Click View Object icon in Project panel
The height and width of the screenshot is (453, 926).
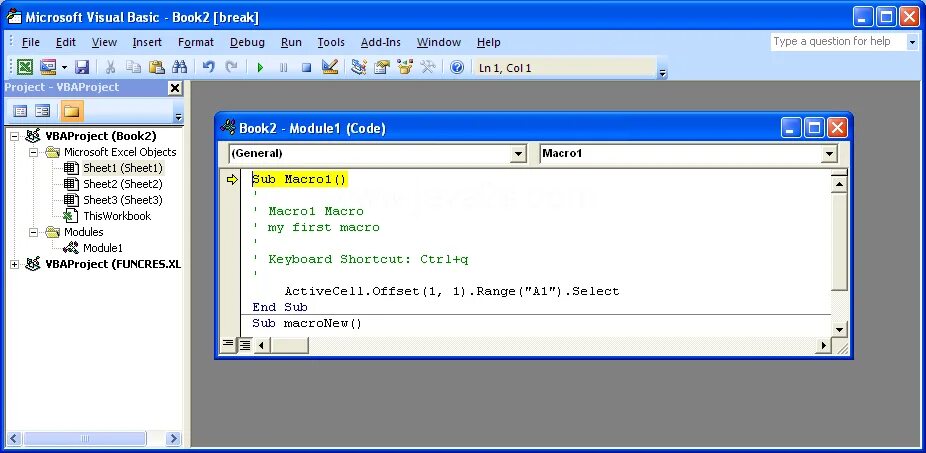[x=43, y=110]
